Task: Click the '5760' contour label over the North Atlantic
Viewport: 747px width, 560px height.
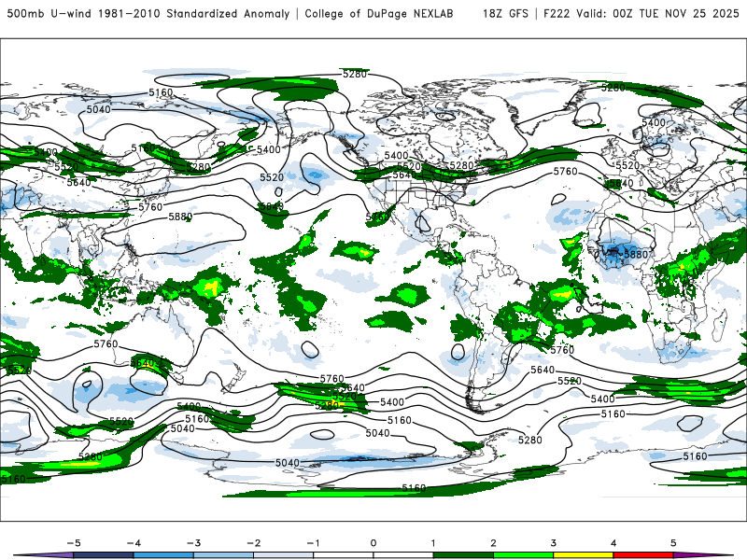Action: click(565, 171)
